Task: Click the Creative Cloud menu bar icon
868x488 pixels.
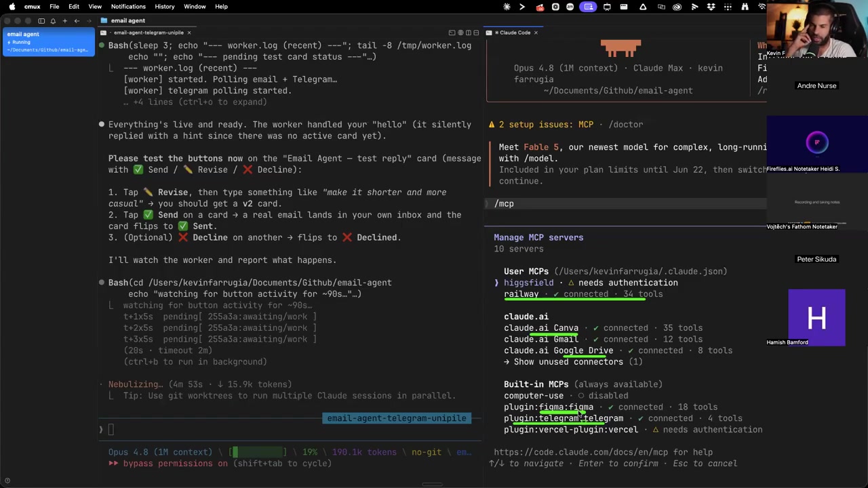Action: coord(677,7)
